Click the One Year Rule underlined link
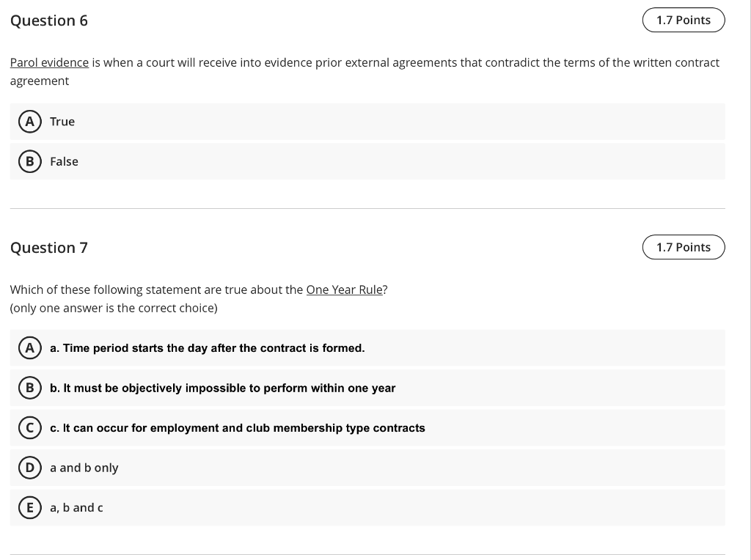This screenshot has height=560, width=751. [344, 290]
